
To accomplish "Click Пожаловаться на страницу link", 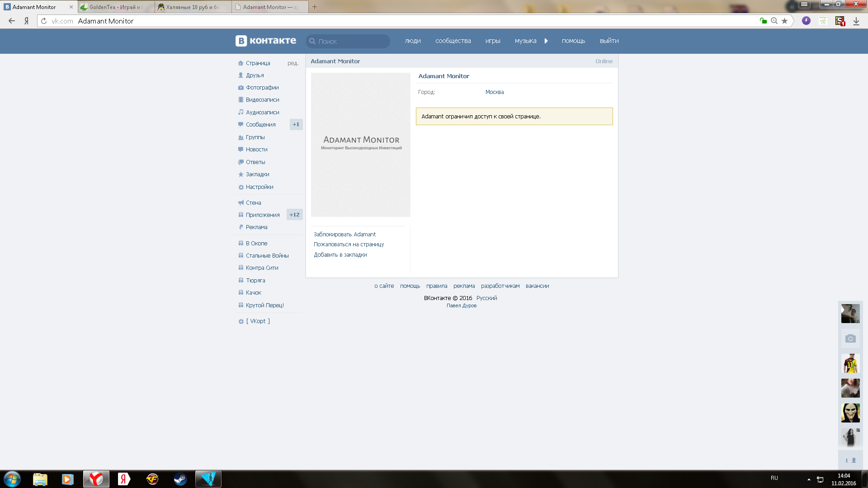I will tap(349, 244).
